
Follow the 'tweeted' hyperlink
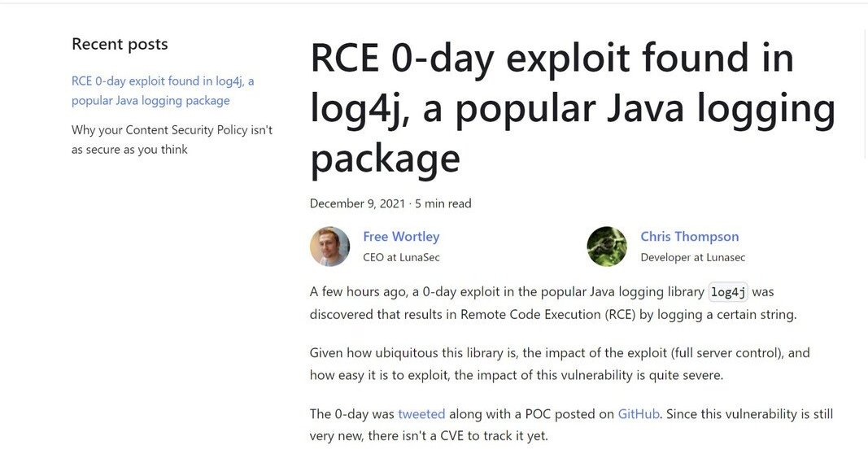click(421, 414)
